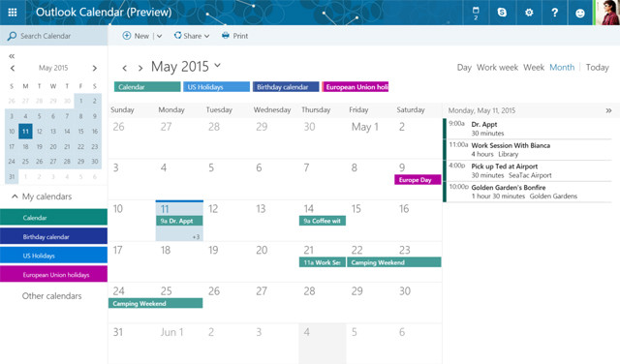Toggle the US Holidays calendar in sidebar
The height and width of the screenshot is (364, 620).
coord(53,256)
